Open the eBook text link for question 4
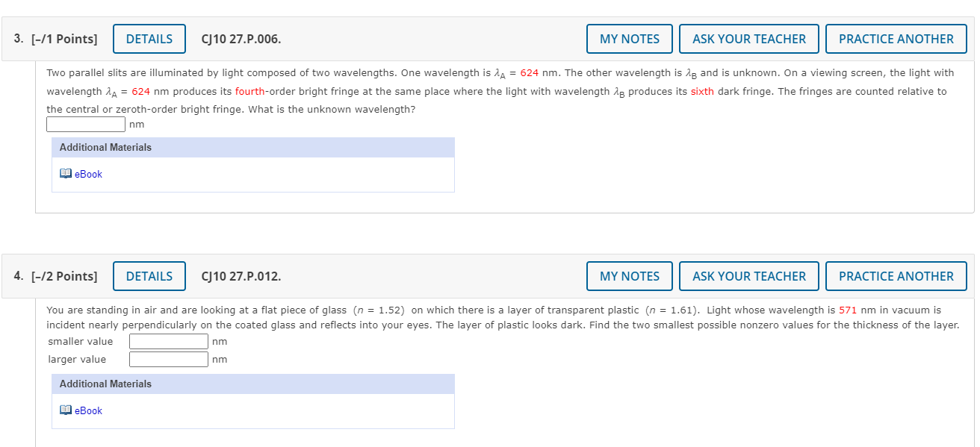The image size is (980, 447). tap(88, 410)
